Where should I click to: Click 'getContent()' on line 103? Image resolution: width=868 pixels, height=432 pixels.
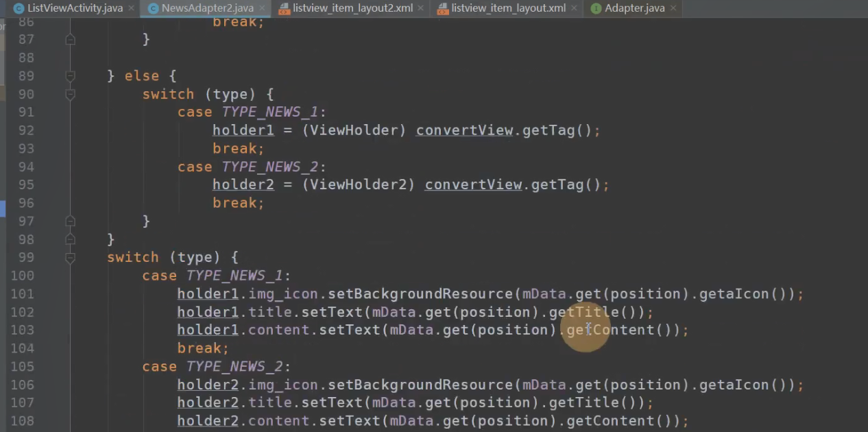point(619,330)
